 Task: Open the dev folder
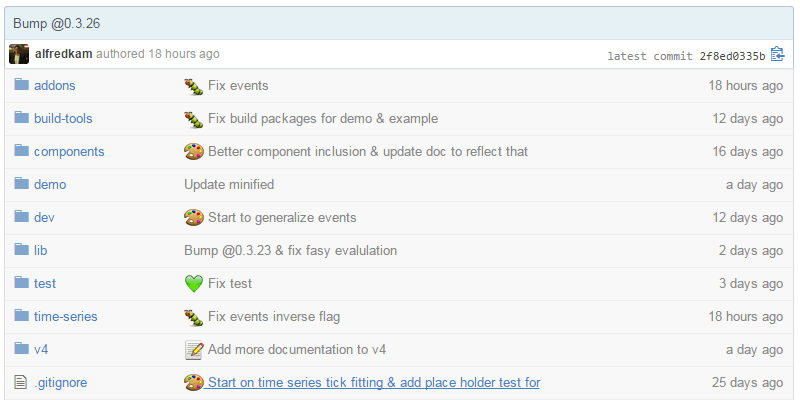point(44,217)
